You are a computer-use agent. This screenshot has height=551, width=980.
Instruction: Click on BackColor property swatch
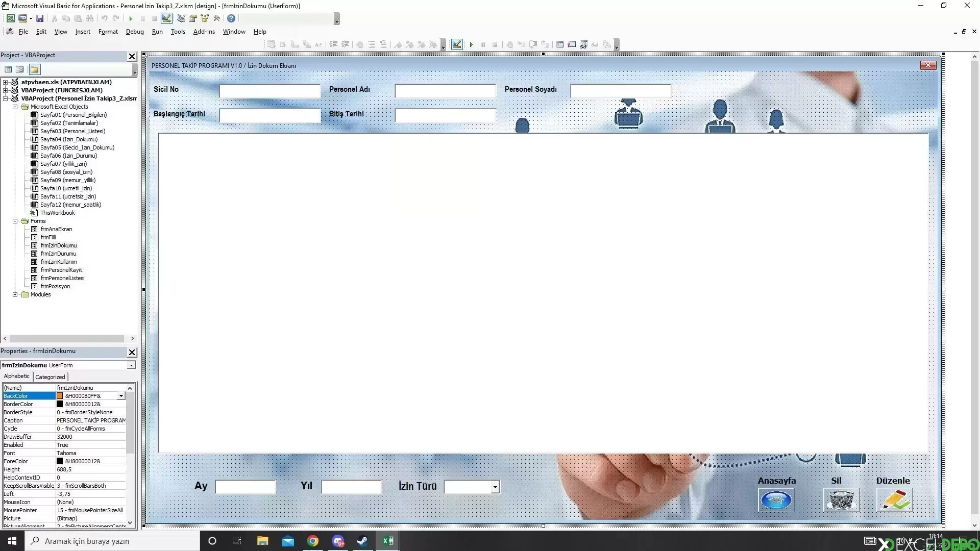coord(60,395)
